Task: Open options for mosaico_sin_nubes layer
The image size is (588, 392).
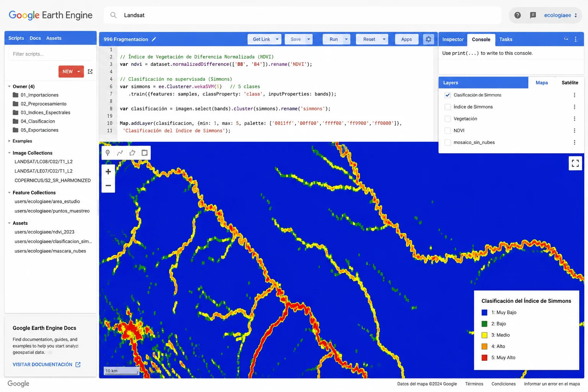Action: tap(574, 142)
